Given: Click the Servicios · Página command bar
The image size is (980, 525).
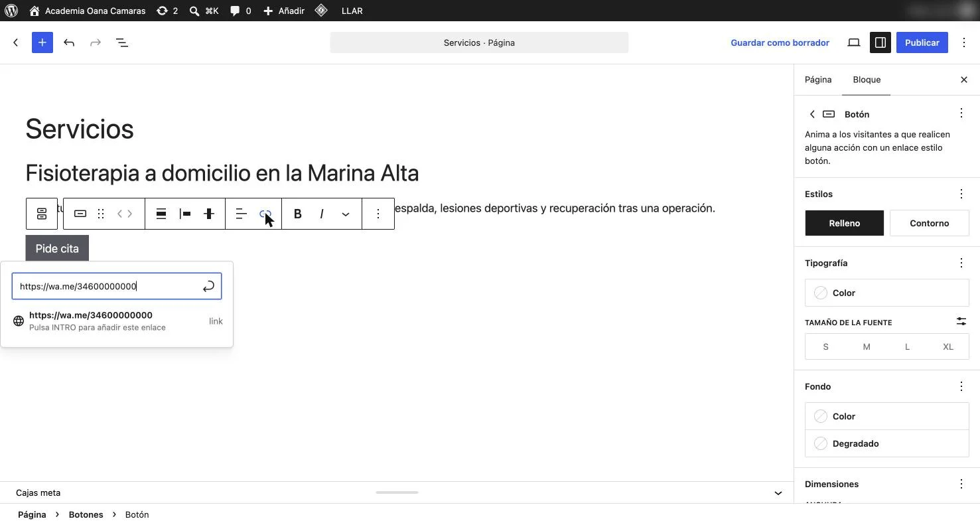Looking at the screenshot, I should click(479, 42).
